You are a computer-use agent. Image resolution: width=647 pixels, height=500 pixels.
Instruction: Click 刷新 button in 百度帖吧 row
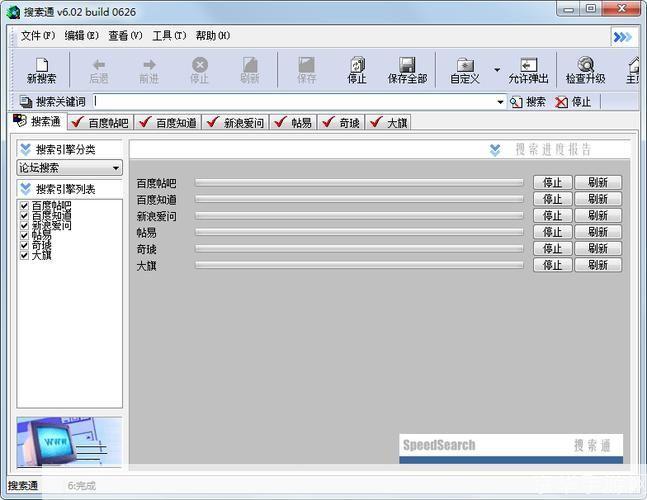[598, 182]
